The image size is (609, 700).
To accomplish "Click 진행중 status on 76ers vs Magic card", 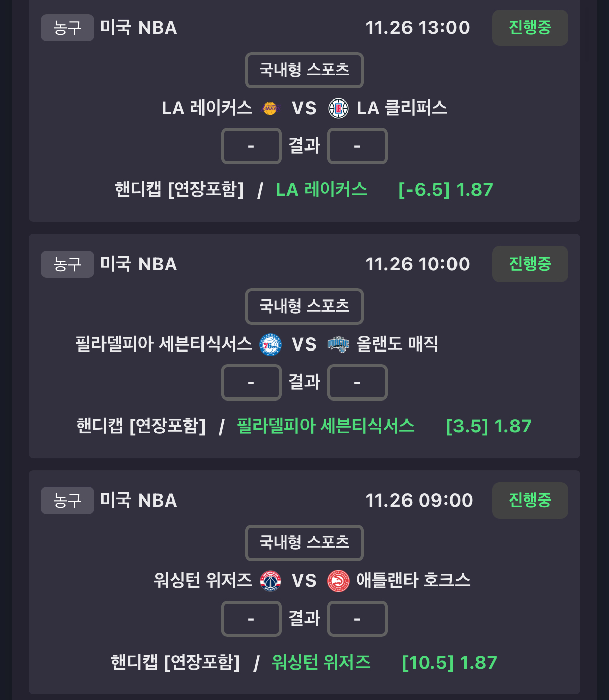I will tap(530, 264).
